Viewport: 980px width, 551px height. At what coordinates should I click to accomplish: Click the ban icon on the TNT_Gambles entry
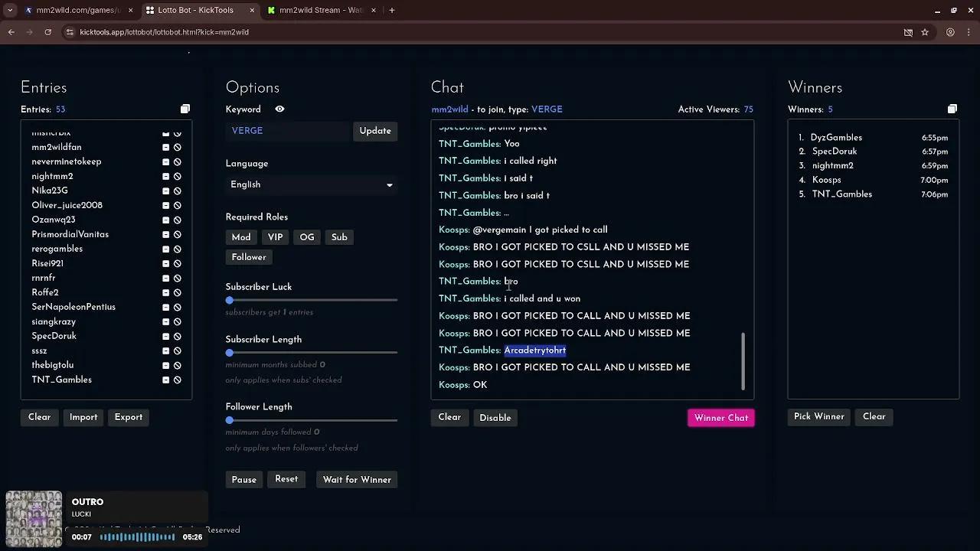pos(178,380)
